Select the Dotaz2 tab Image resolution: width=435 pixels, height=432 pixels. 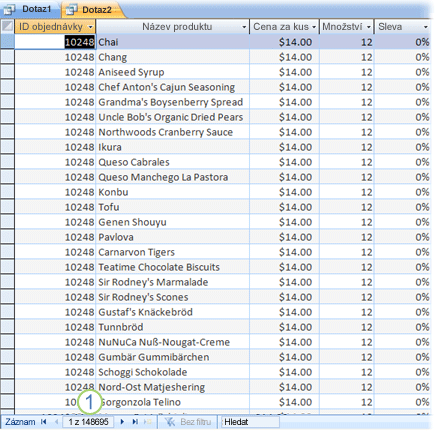[x=93, y=10]
